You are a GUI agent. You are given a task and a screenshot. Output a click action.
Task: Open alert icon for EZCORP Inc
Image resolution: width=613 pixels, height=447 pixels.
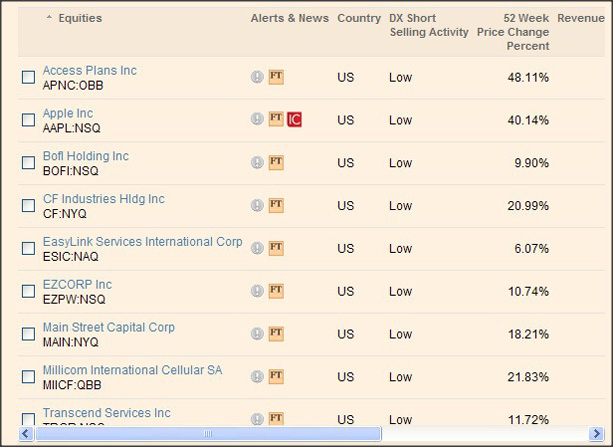pyautogui.click(x=257, y=291)
